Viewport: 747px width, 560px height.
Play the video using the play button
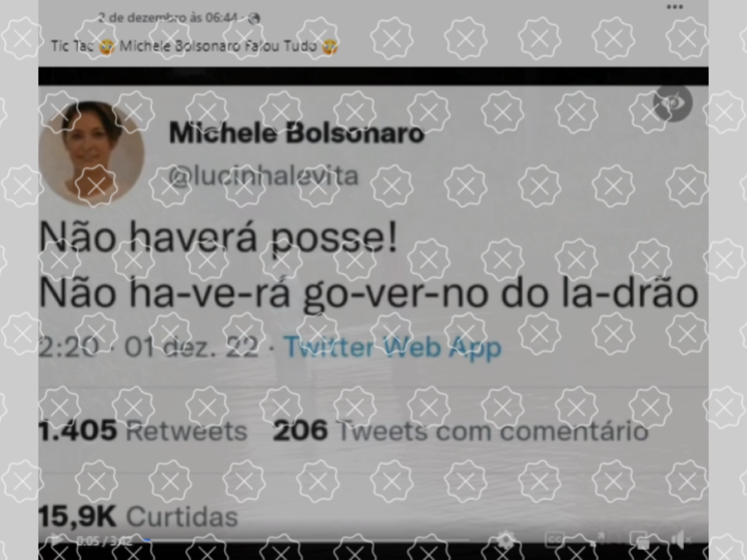tap(56, 540)
